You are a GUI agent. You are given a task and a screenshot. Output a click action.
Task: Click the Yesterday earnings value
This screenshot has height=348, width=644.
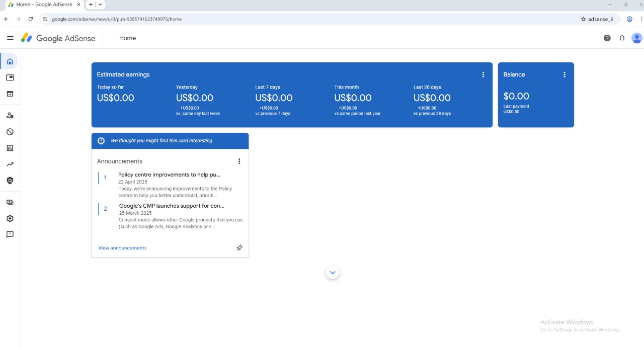point(195,98)
